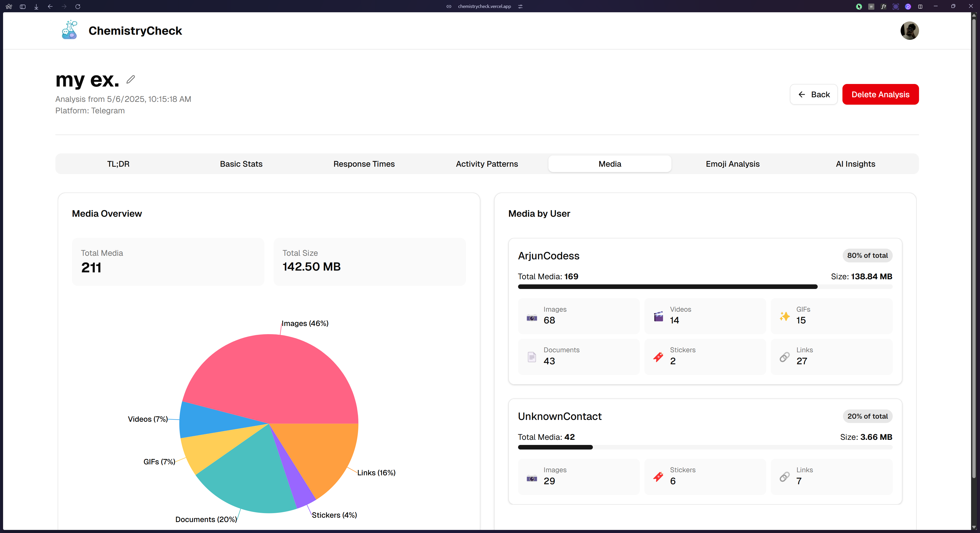980x533 pixels.
Task: Toggle the browser sidebar panel icon
Action: 22,6
